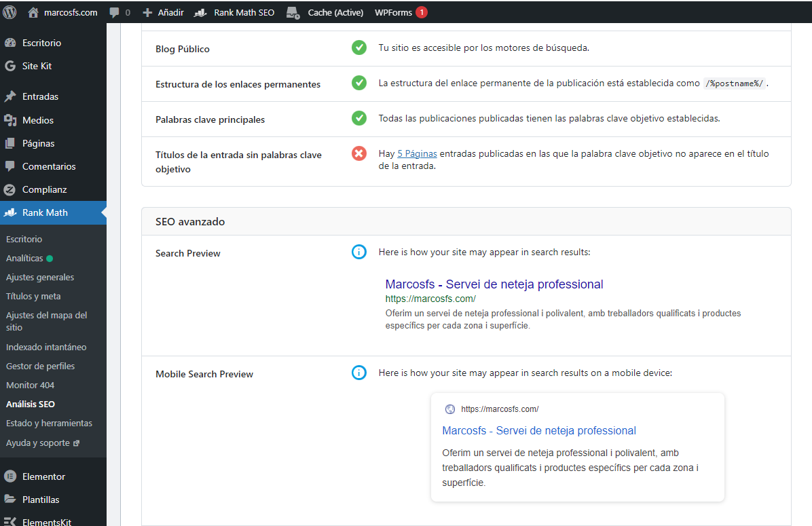Screen dimensions: 812x526
Task: Click the Mobile Search Preview label
Action: [x=204, y=375]
